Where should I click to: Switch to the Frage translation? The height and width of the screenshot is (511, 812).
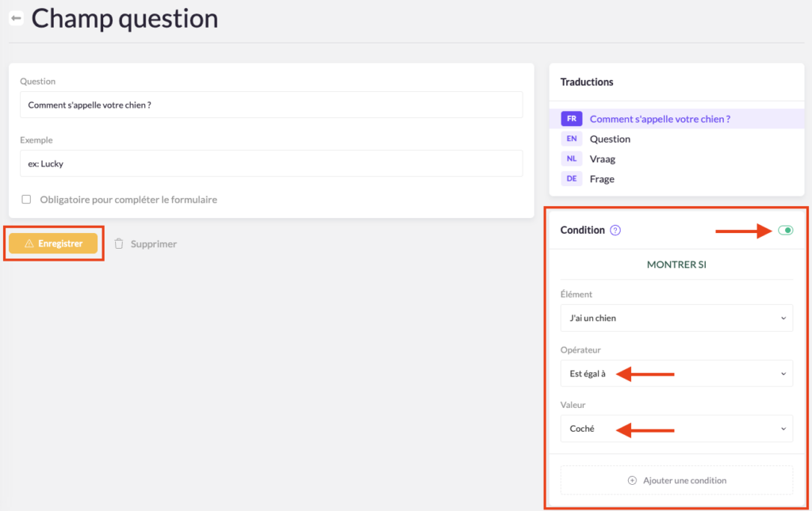(602, 179)
